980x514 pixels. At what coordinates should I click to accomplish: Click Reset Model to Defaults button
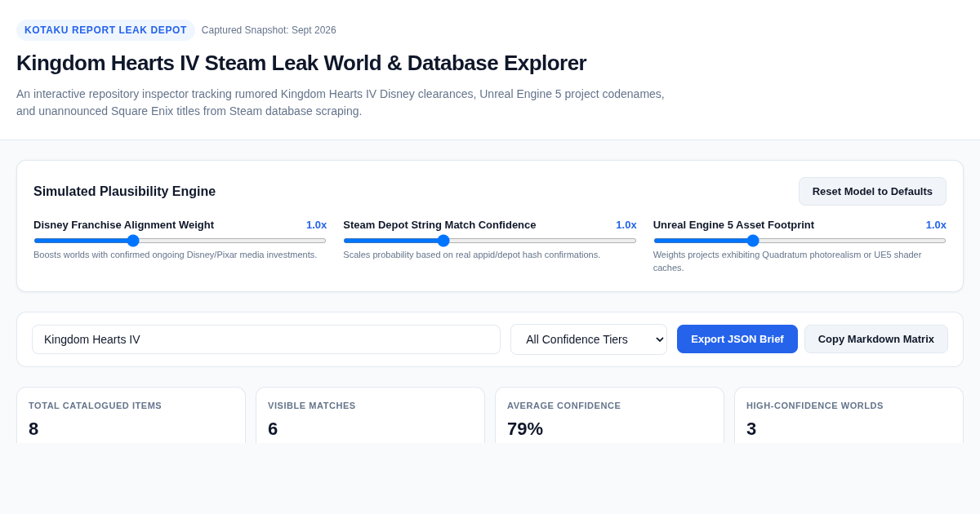tap(872, 192)
